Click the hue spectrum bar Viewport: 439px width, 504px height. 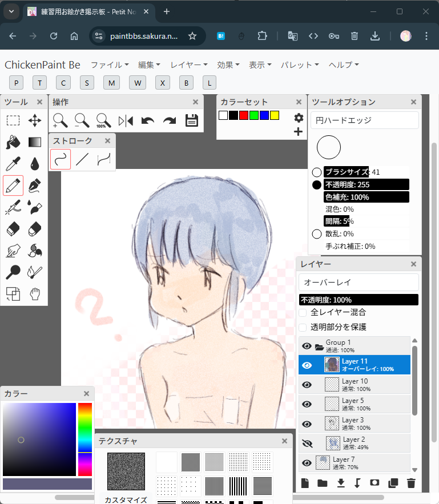coord(85,440)
